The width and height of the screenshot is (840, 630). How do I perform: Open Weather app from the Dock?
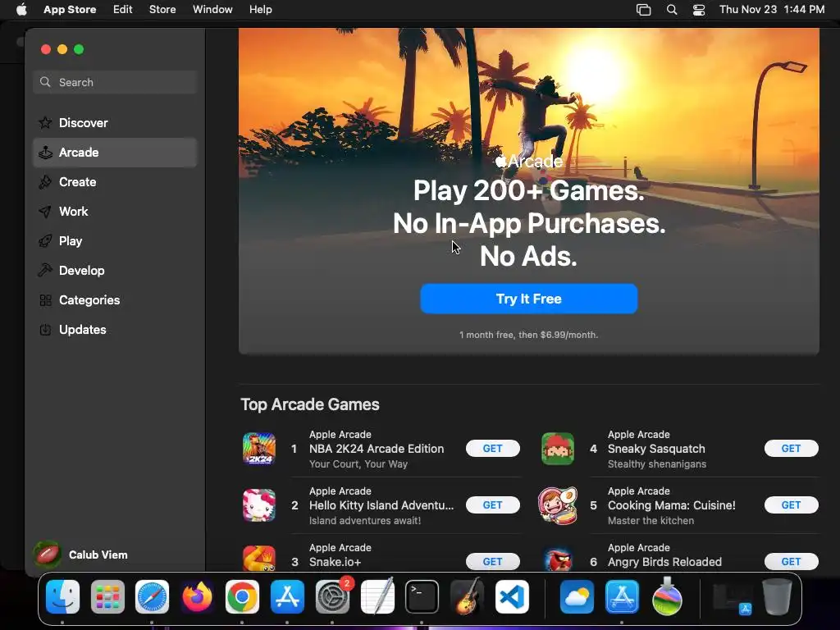pos(577,596)
